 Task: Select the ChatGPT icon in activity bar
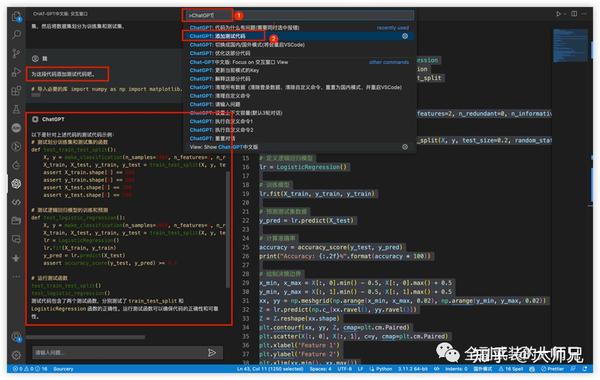coord(16,184)
